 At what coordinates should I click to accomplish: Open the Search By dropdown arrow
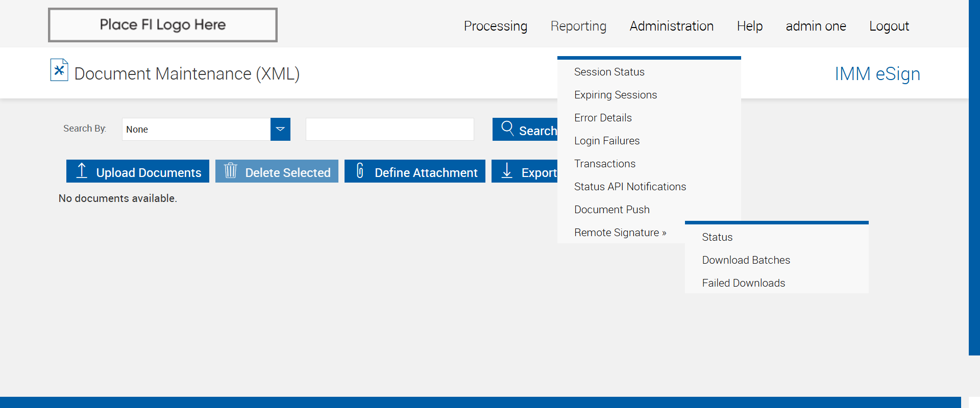(280, 130)
